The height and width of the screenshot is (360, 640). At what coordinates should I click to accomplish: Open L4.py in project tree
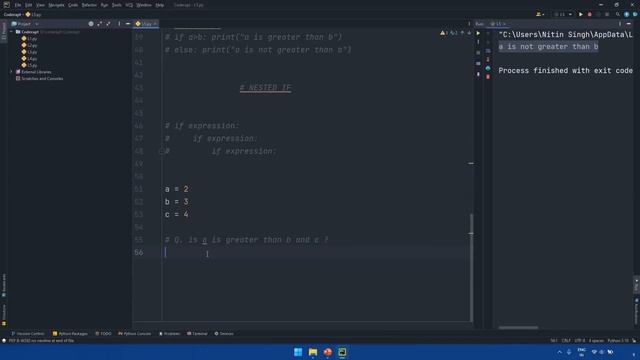pyautogui.click(x=29, y=58)
